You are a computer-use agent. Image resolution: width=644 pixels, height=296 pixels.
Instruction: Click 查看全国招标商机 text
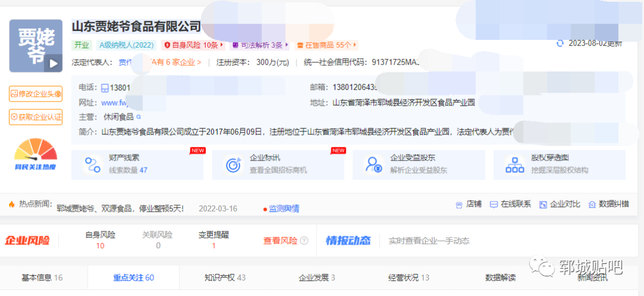[x=278, y=170]
